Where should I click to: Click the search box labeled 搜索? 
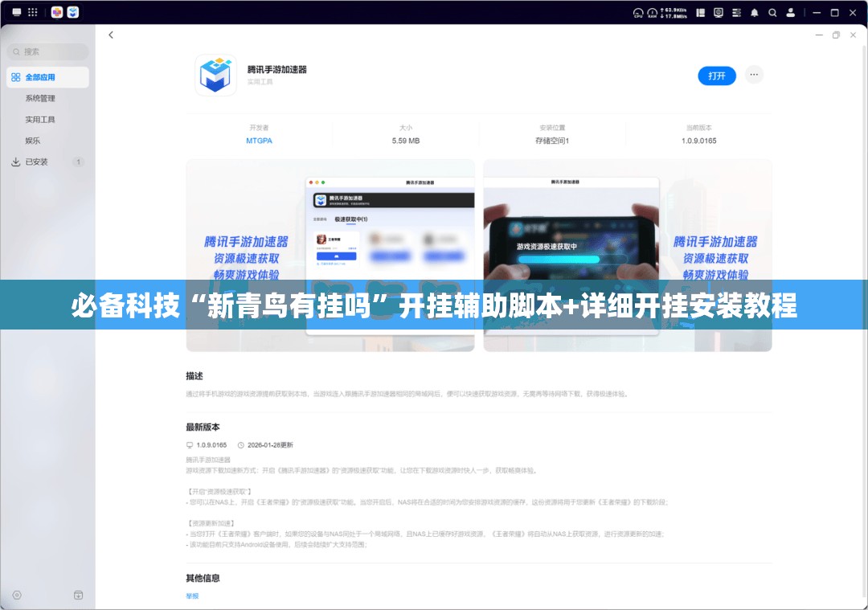47,51
